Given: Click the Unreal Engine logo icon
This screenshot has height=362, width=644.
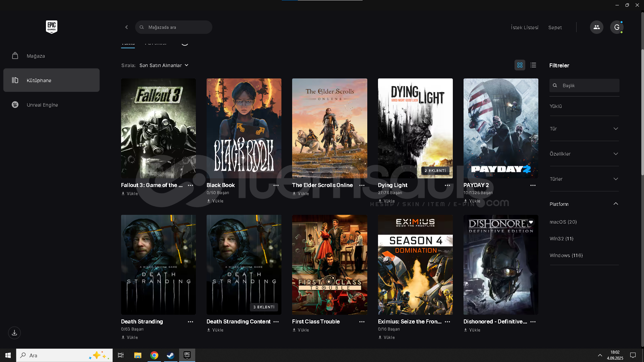Looking at the screenshot, I should pyautogui.click(x=15, y=105).
